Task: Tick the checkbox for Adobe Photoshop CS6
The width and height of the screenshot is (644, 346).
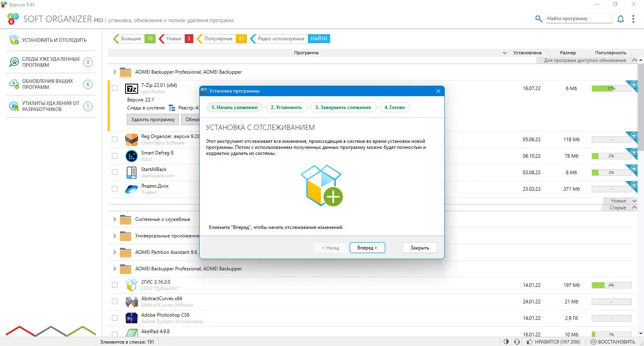Action: (115, 318)
